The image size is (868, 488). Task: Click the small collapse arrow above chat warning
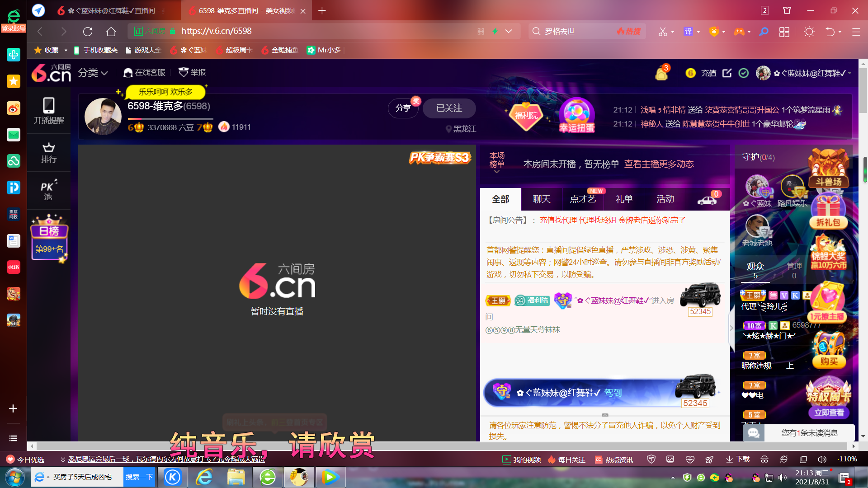[605, 415]
